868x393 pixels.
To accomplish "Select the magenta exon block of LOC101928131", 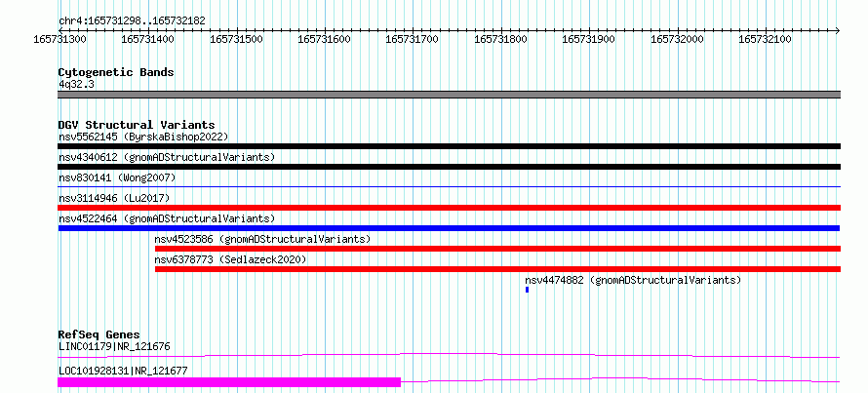I will [229, 382].
